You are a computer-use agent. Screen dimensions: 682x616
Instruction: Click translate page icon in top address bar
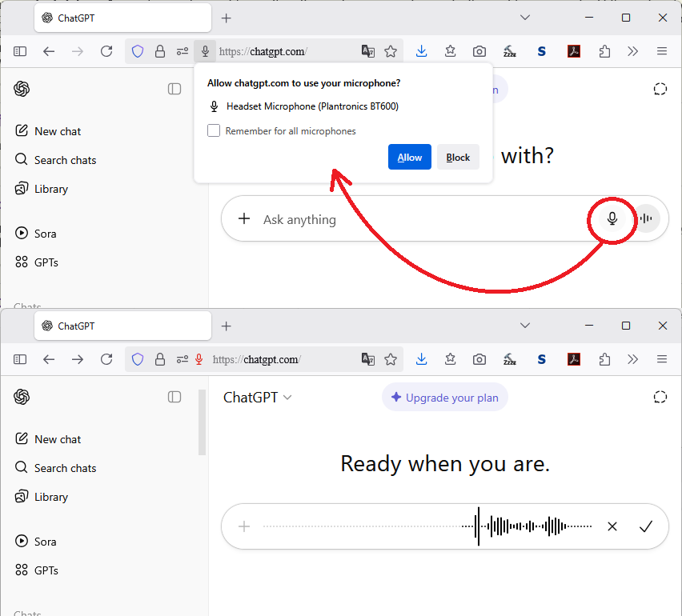(x=368, y=51)
